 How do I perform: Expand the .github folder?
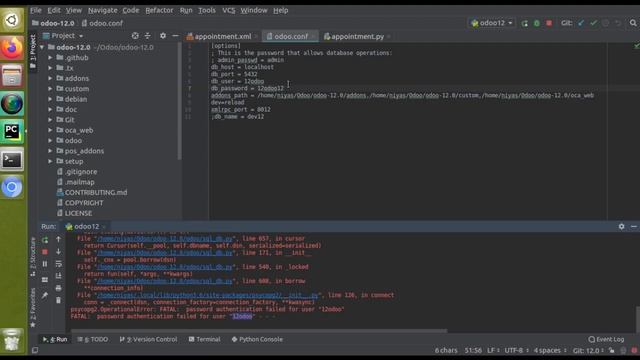click(50, 58)
